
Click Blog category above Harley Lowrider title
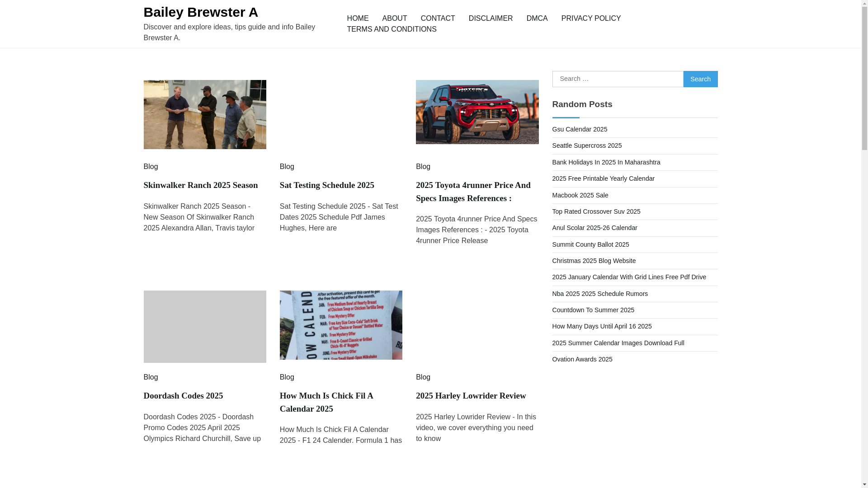point(423,377)
